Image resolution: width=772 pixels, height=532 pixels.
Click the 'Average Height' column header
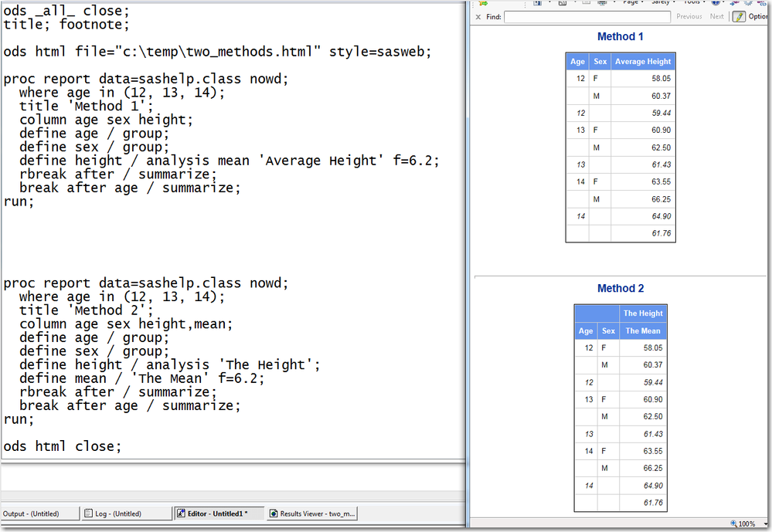(642, 62)
